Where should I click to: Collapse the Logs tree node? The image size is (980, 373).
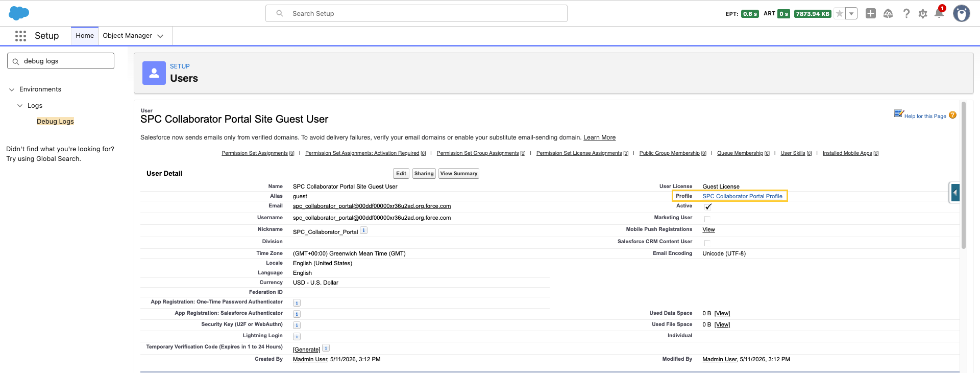[20, 106]
